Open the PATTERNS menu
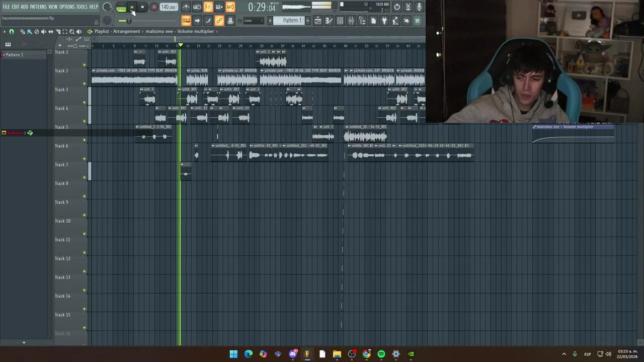The height and width of the screenshot is (362, 644). (x=38, y=7)
